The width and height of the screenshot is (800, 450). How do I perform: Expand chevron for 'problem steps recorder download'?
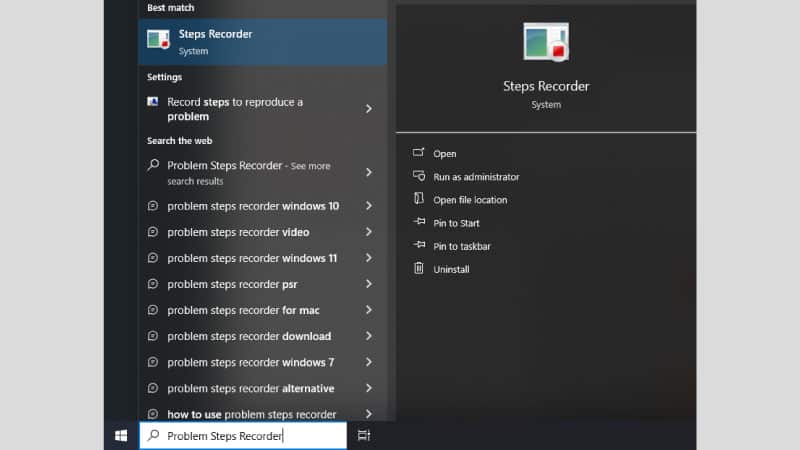coord(368,336)
